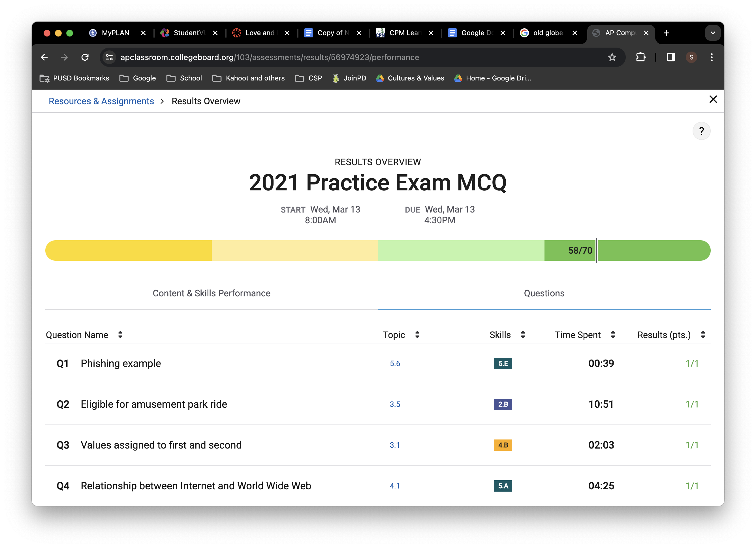Open the Chrome side panel icon
The image size is (756, 548).
671,57
